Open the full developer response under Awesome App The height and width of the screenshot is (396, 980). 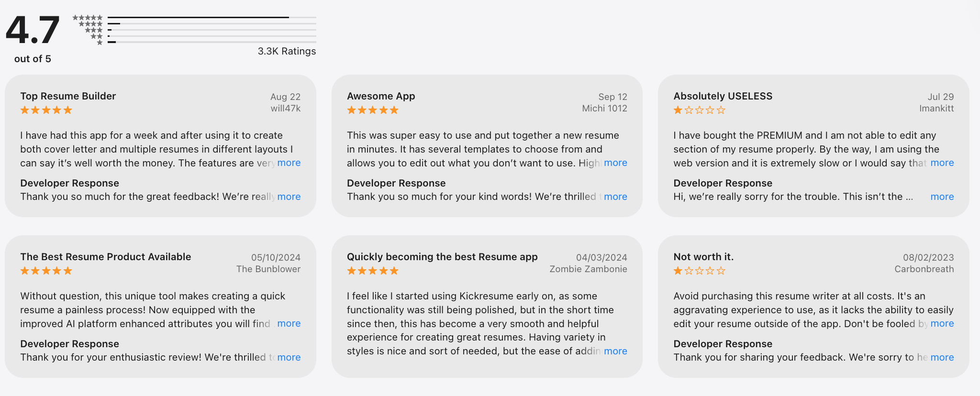coord(616,197)
